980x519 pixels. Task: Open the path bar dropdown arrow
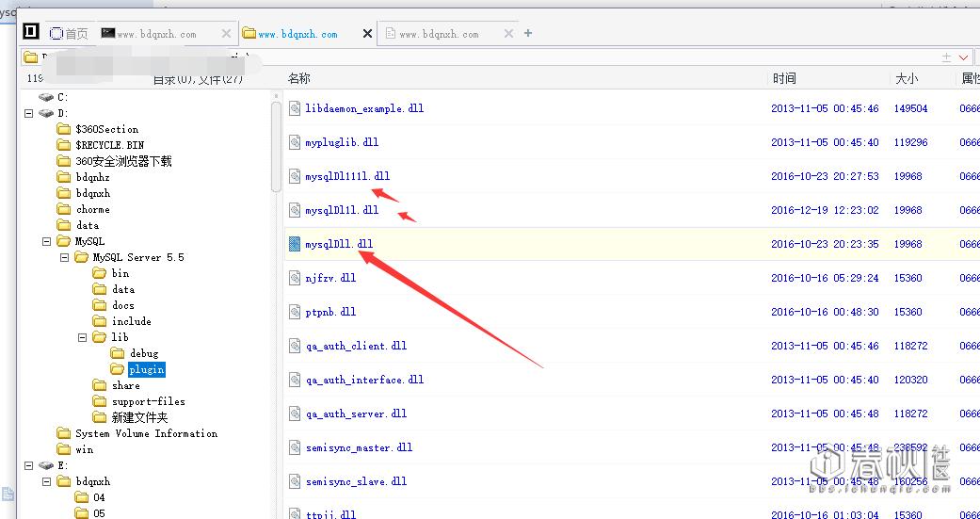point(963,57)
